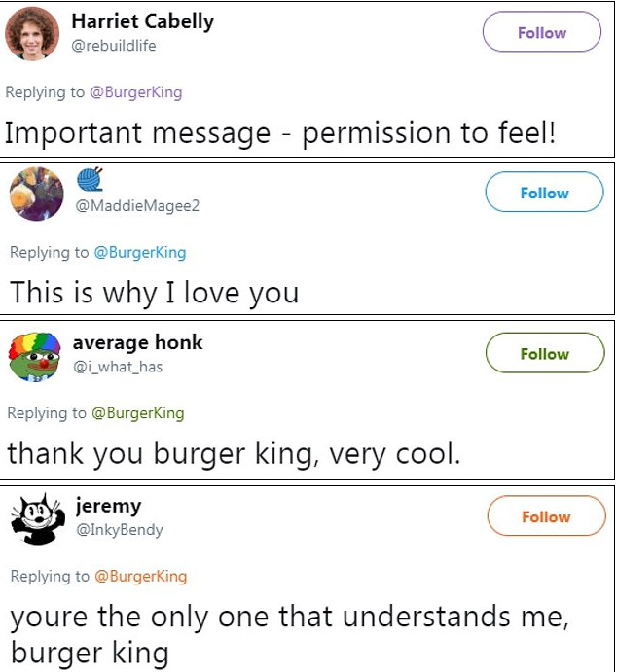
Task: Click the jeremy display name
Action: point(108,506)
